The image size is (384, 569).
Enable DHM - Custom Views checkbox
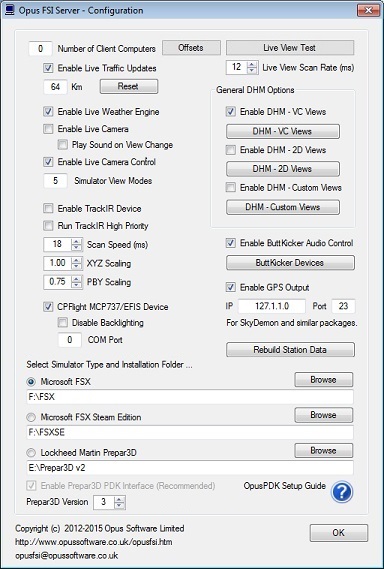point(230,188)
